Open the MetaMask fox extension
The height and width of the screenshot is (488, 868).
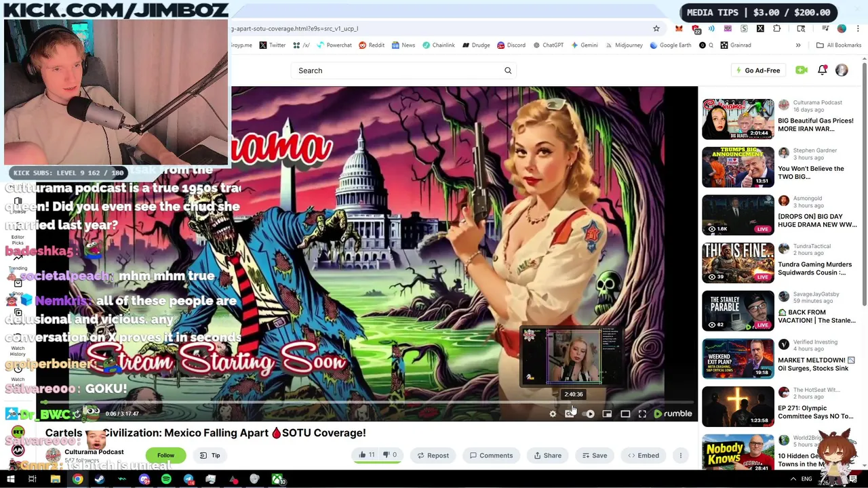679,28
